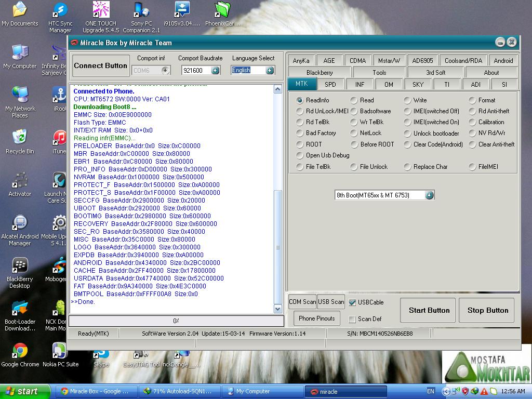Image resolution: width=532 pixels, height=399 pixels.
Task: Click the Connect Button
Action: click(x=101, y=66)
